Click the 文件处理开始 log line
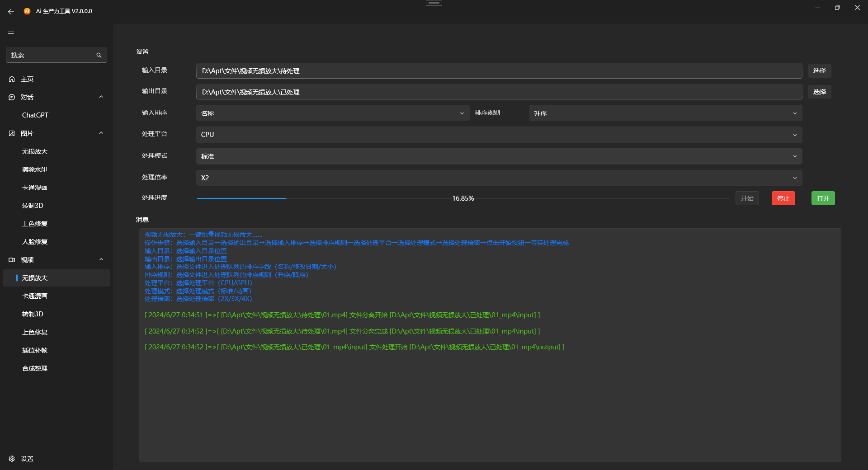 pyautogui.click(x=354, y=347)
